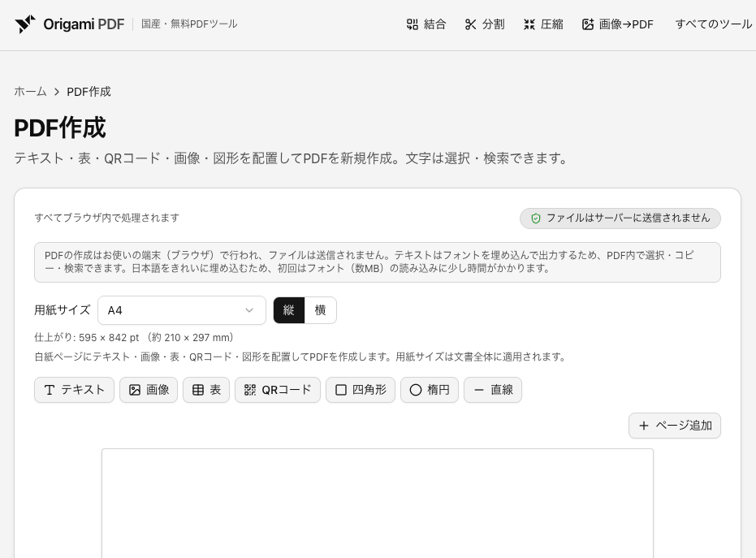Select 縦 portrait orientation
The height and width of the screenshot is (558, 756).
(289, 310)
